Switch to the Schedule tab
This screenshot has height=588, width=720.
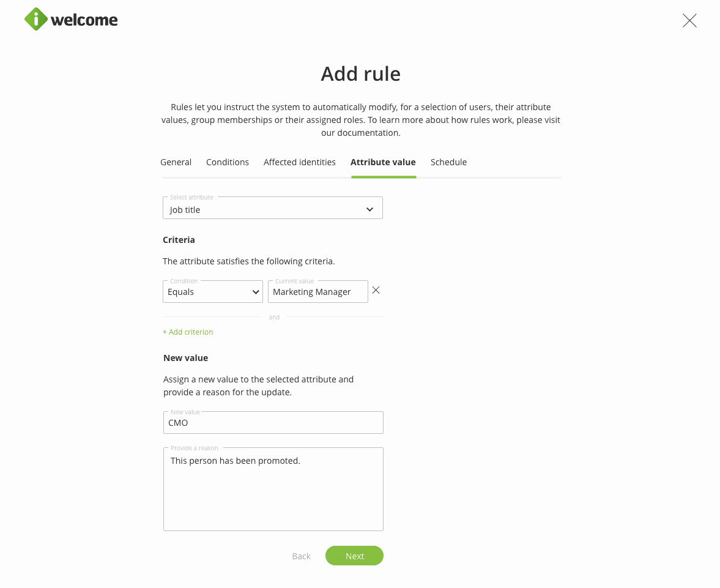click(448, 162)
